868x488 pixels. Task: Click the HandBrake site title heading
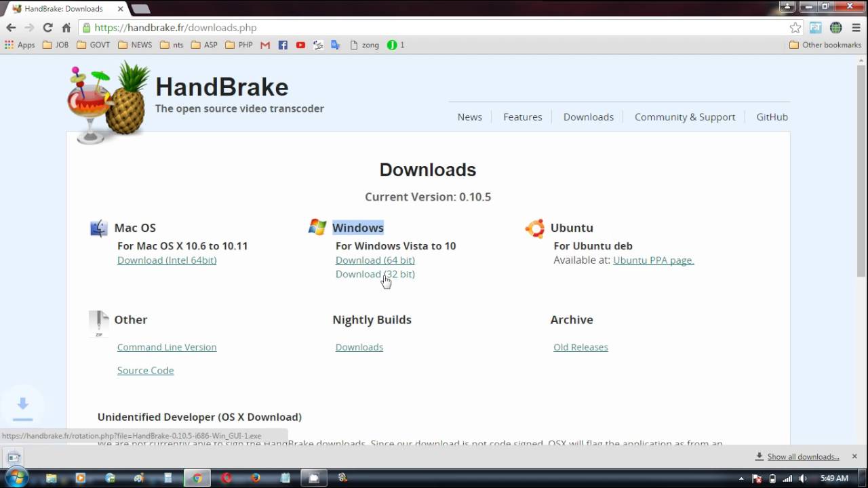pyautogui.click(x=222, y=87)
